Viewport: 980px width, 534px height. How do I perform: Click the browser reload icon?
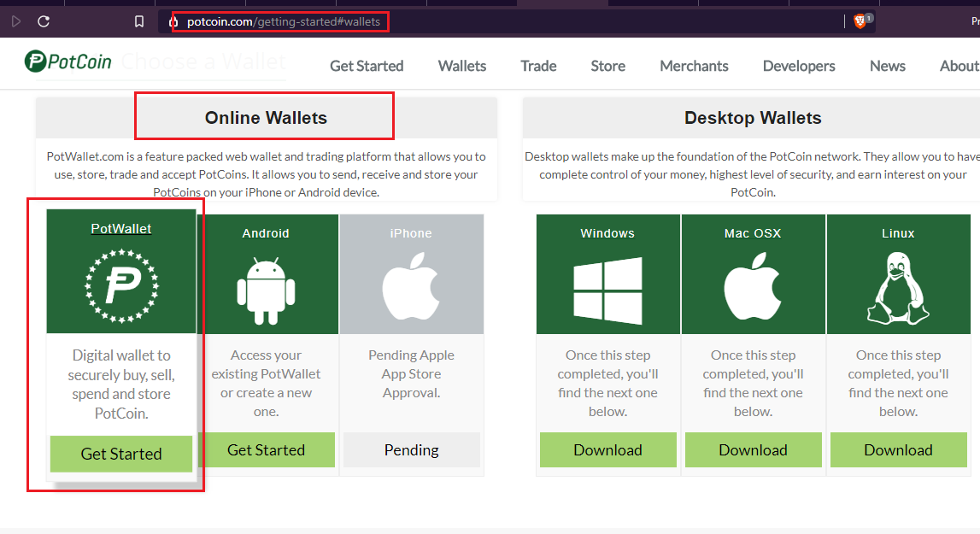(44, 21)
